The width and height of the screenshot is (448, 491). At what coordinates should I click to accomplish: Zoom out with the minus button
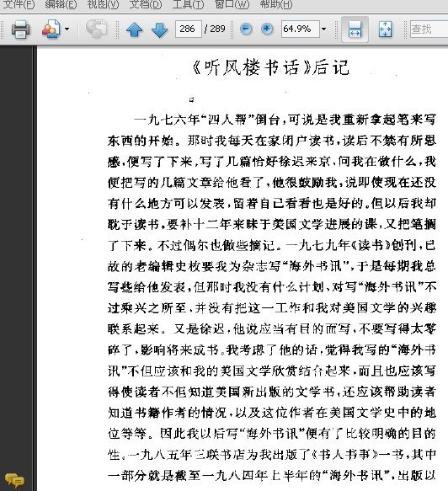click(x=246, y=29)
